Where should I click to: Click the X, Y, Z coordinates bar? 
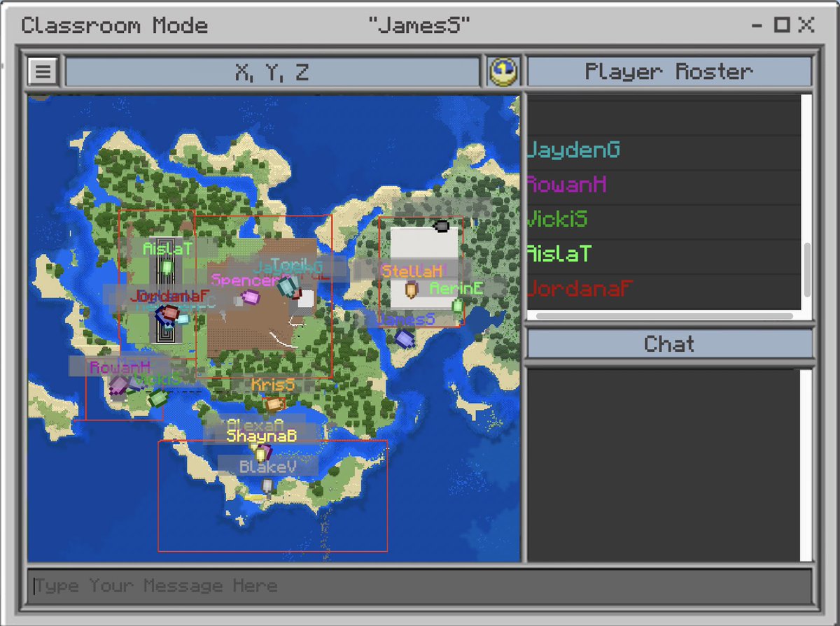[x=272, y=71]
